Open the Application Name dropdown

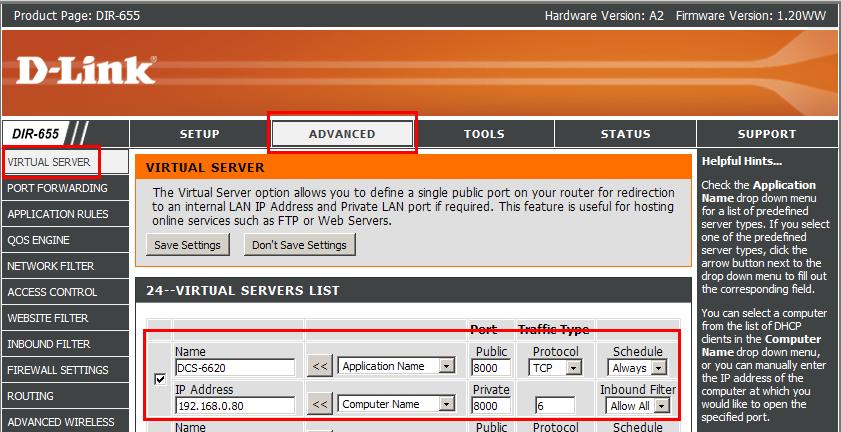tap(396, 366)
